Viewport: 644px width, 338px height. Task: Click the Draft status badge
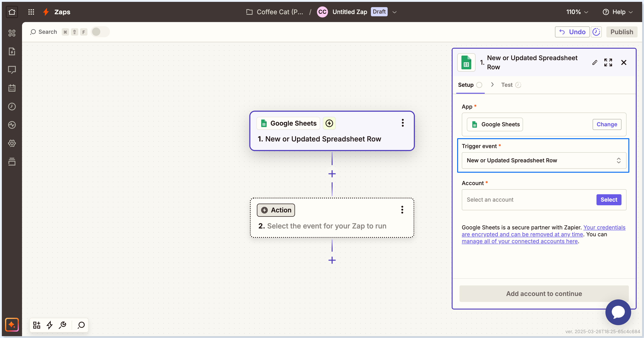pyautogui.click(x=379, y=12)
